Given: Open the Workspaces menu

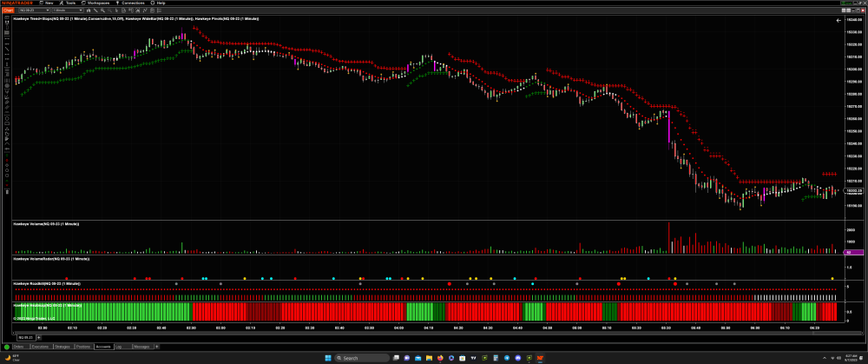Looking at the screenshot, I should [100, 3].
